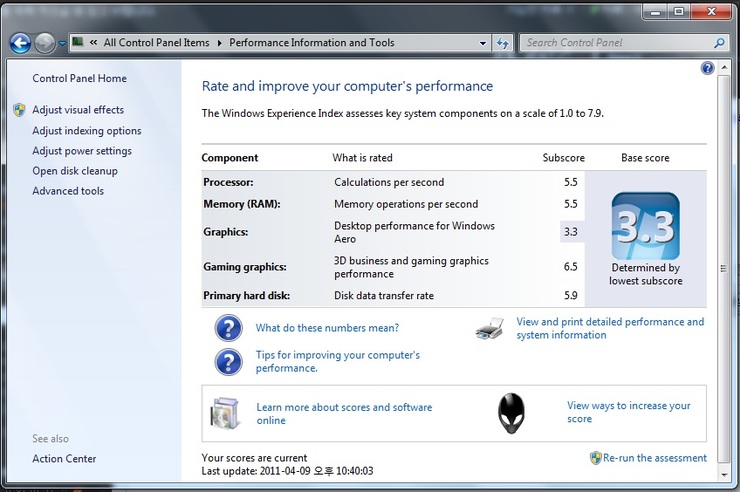This screenshot has height=492, width=740.
Task: Click the greyed Forward arrow button
Action: [45, 43]
